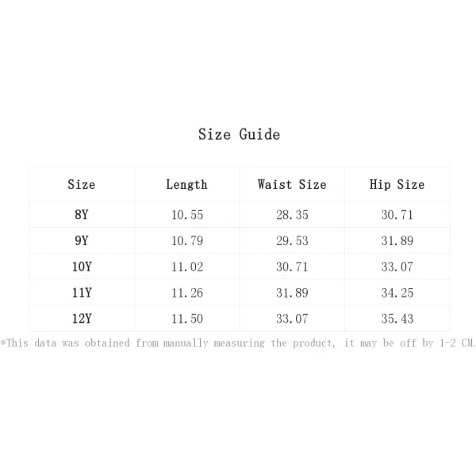Select the 8Y size row label
This screenshot has height=476, width=476.
pyautogui.click(x=82, y=215)
